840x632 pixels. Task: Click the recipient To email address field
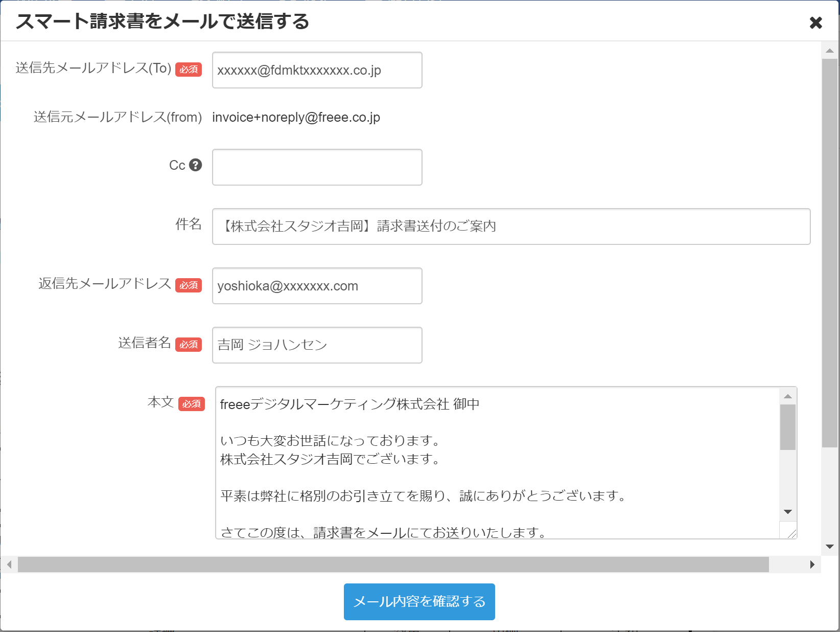click(x=317, y=70)
